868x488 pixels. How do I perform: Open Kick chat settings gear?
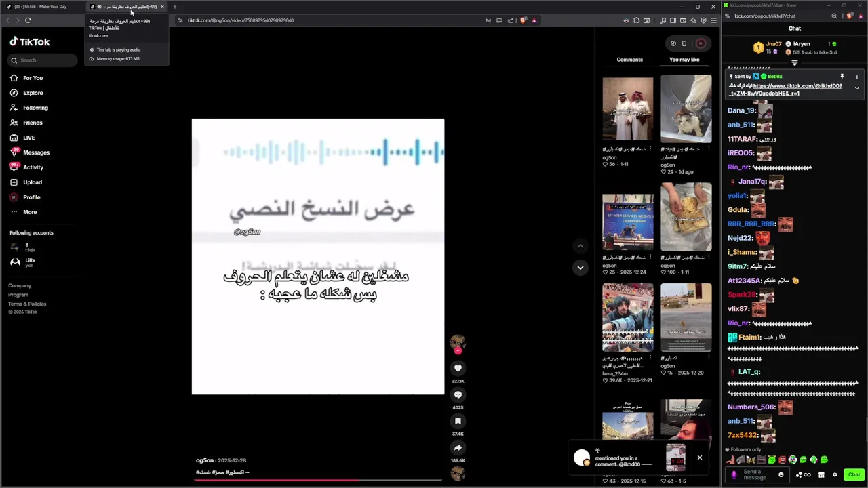pos(835,474)
